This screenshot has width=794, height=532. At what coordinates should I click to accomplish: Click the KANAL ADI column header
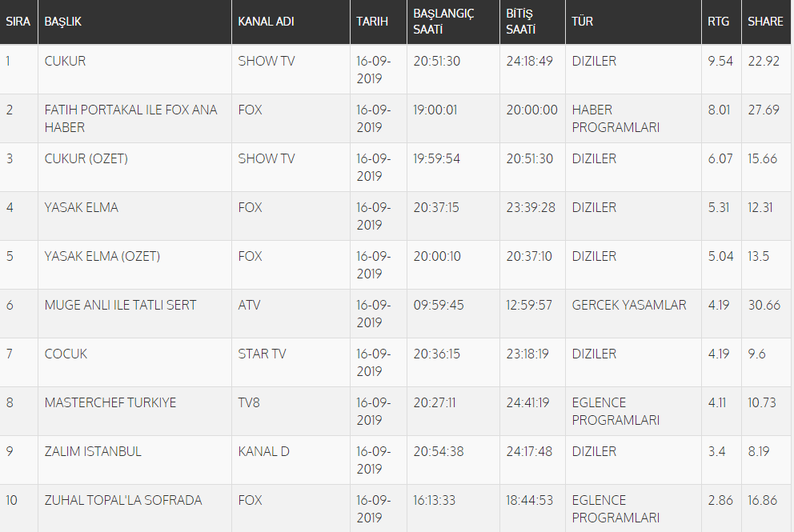click(266, 22)
